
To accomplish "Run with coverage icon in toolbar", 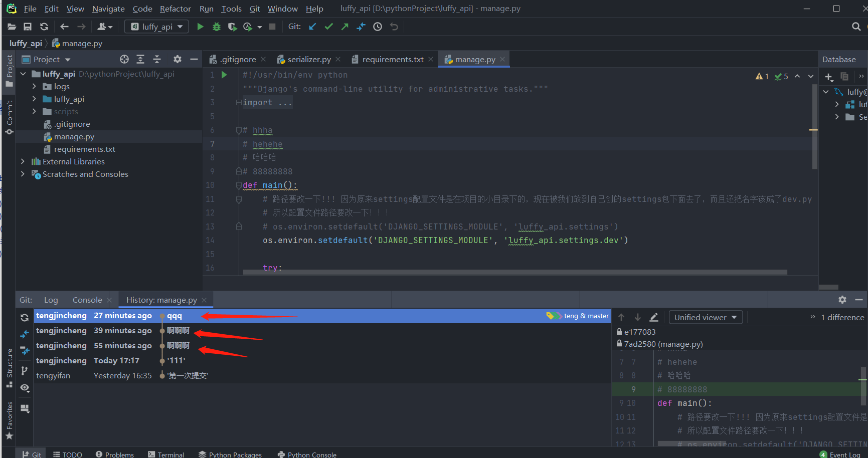I will 232,27.
